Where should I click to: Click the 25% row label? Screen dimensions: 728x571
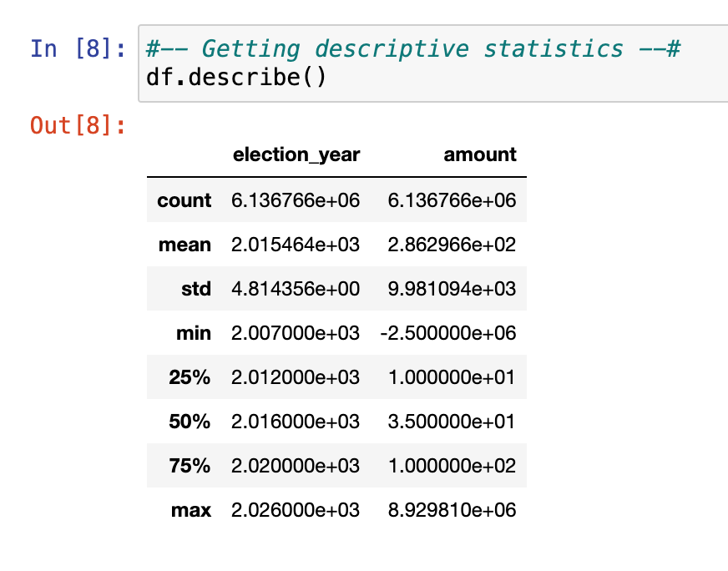(x=190, y=377)
